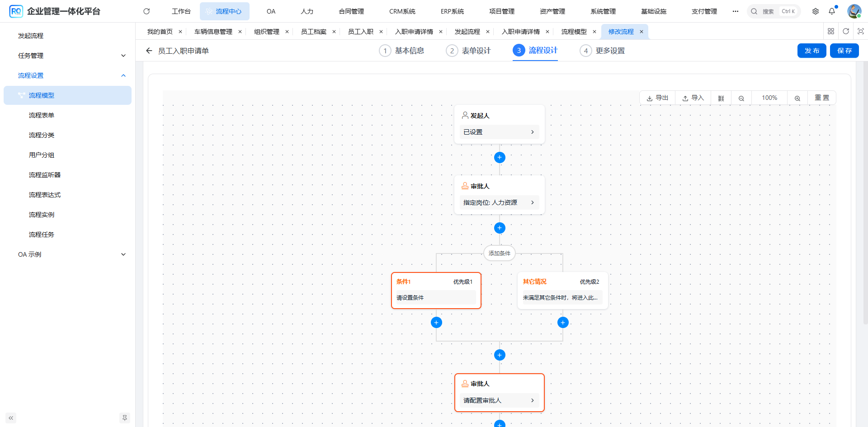Zoom out the flow canvas

(x=741, y=98)
